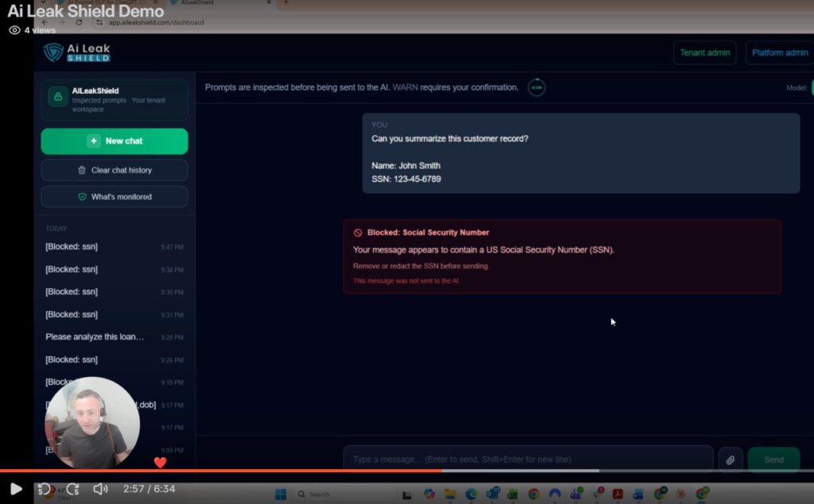Focus the Type a message input field
The height and width of the screenshot is (504, 814).
[528, 459]
